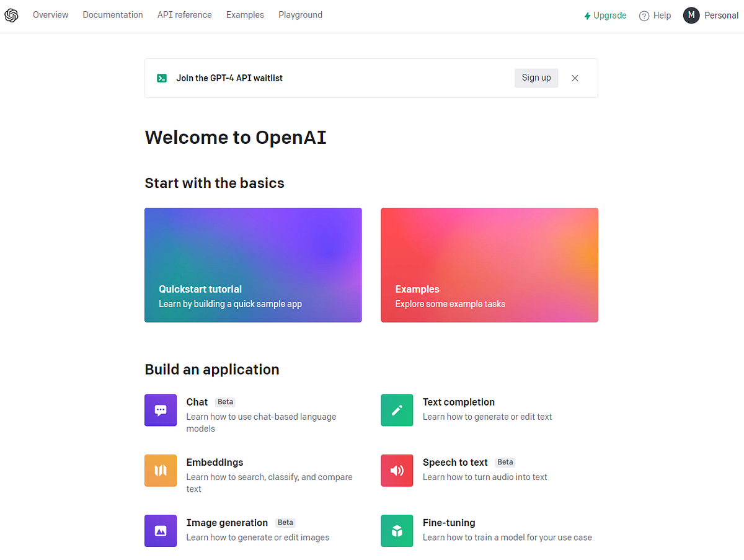The image size is (744, 560).
Task: Dismiss the GPT-4 waitlist banner
Action: [575, 78]
